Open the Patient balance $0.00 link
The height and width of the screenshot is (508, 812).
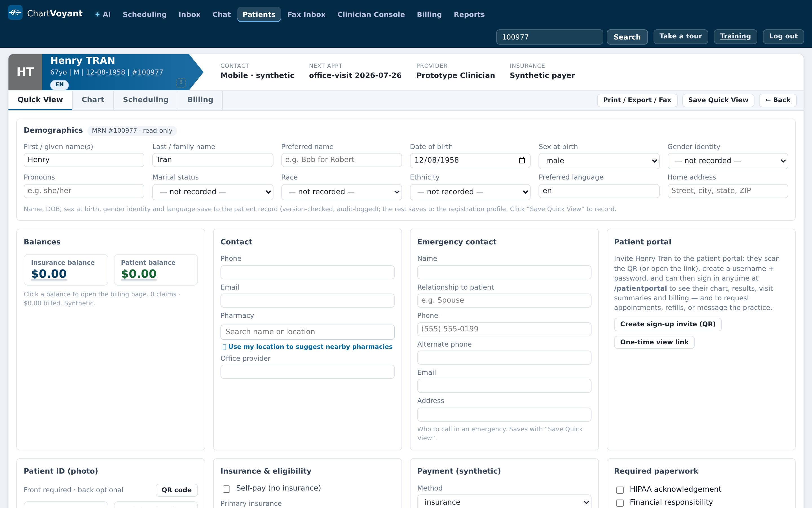[139, 274]
